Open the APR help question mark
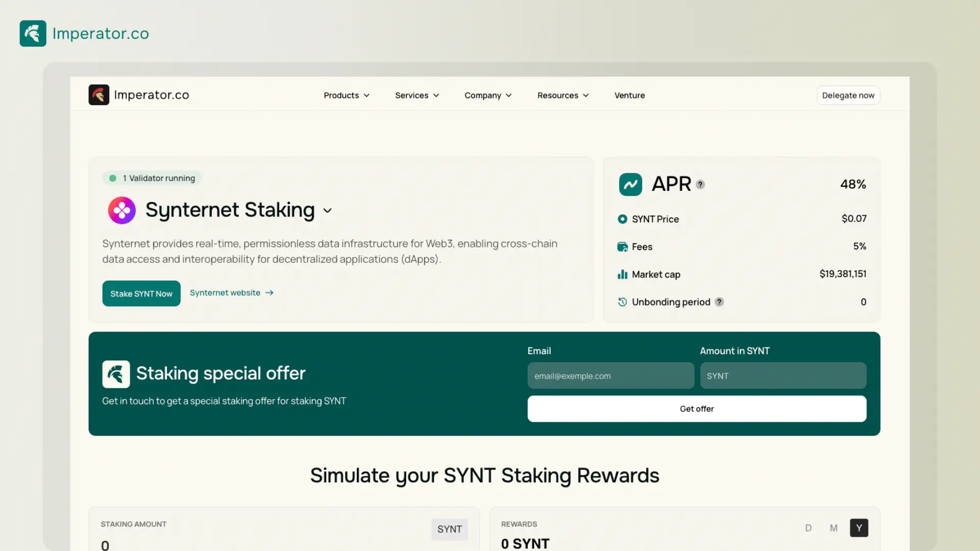 point(700,185)
